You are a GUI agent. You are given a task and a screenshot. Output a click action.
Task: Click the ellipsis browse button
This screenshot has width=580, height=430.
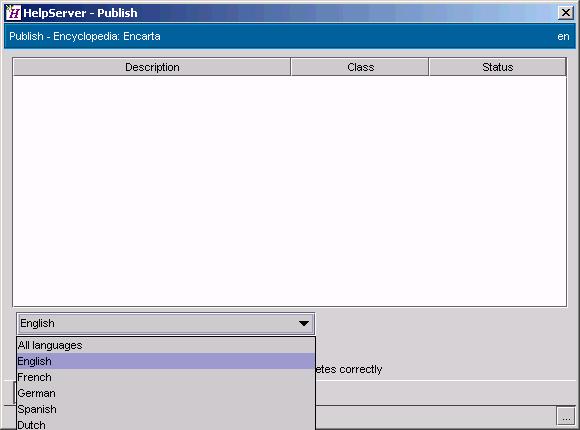pos(566,417)
